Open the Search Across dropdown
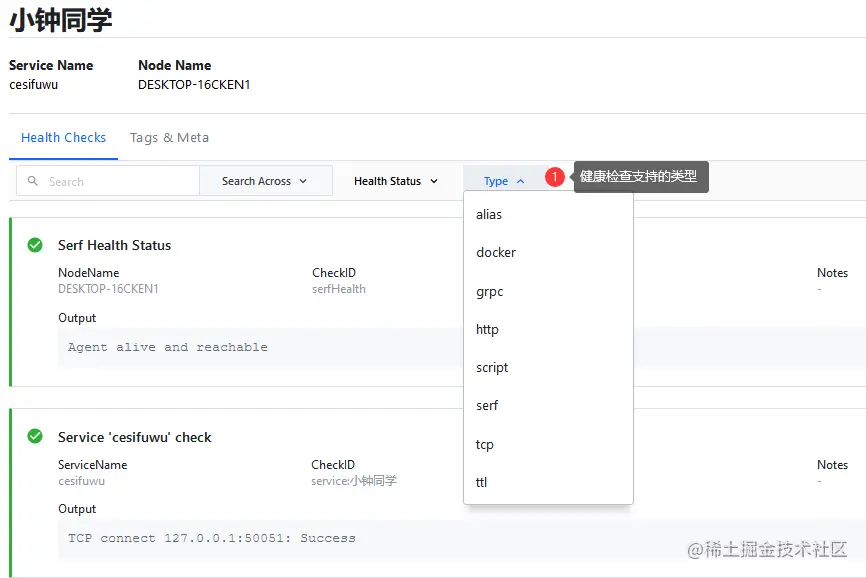This screenshot has height=578, width=866. pos(266,181)
